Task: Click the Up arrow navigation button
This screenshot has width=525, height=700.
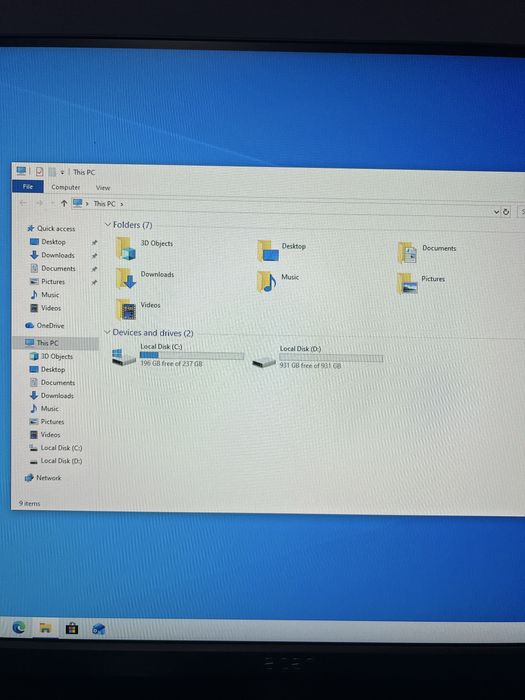Action: [64, 204]
